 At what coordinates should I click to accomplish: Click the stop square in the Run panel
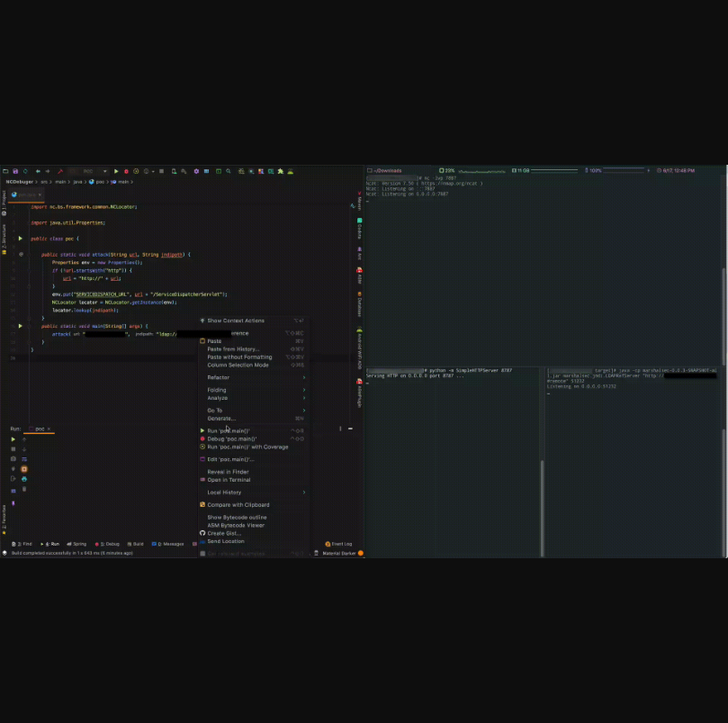tap(13, 449)
